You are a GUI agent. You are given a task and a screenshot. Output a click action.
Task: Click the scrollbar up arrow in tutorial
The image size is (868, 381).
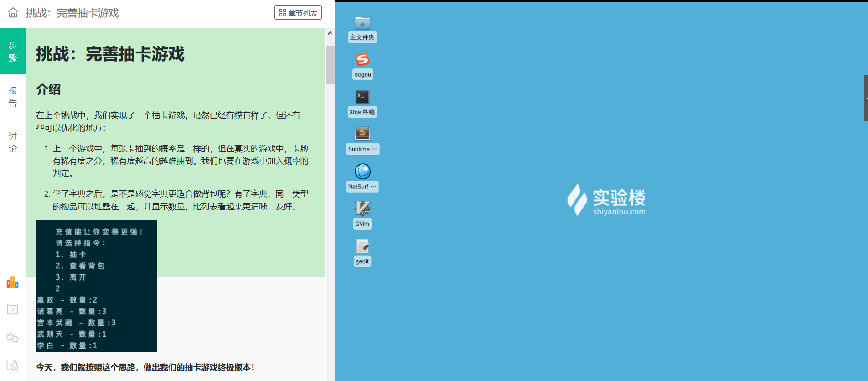coord(330,33)
